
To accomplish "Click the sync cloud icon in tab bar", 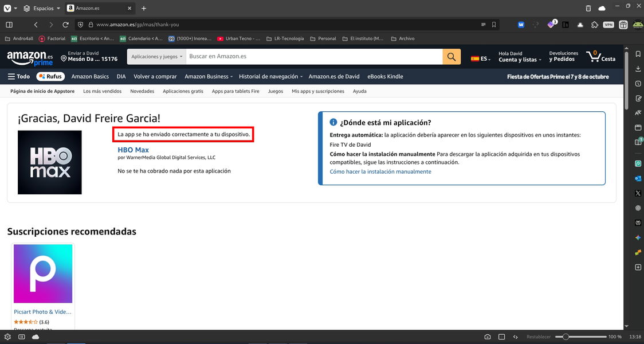I will 602,8.
